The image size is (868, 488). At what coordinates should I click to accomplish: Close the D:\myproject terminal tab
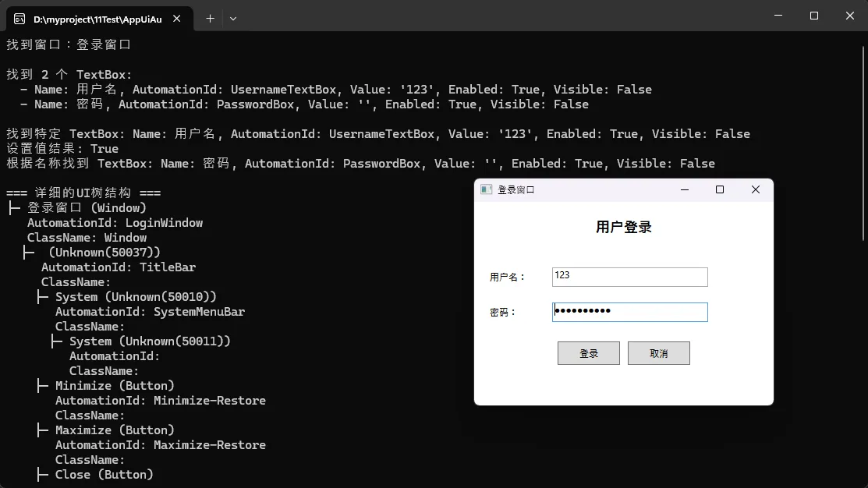pos(178,19)
